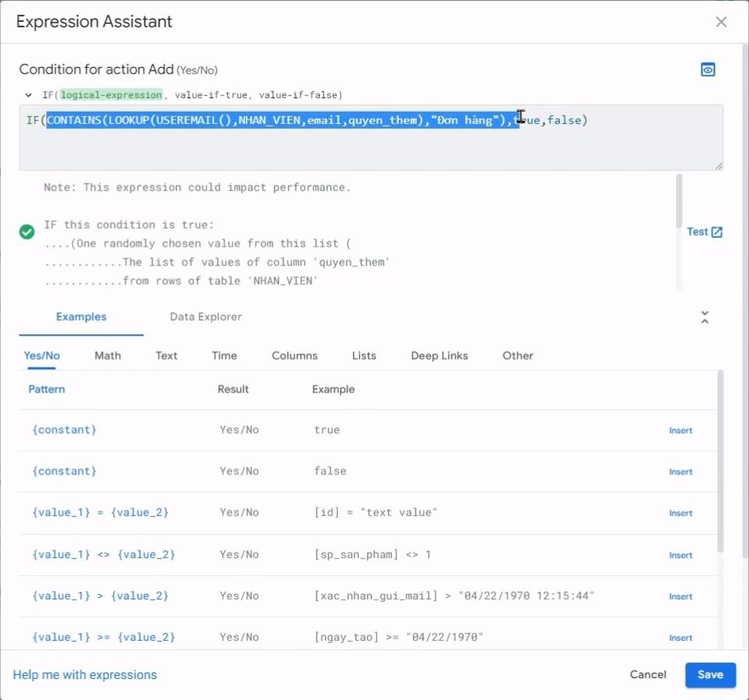Open the Math examples category
The height and width of the screenshot is (700, 749).
108,356
